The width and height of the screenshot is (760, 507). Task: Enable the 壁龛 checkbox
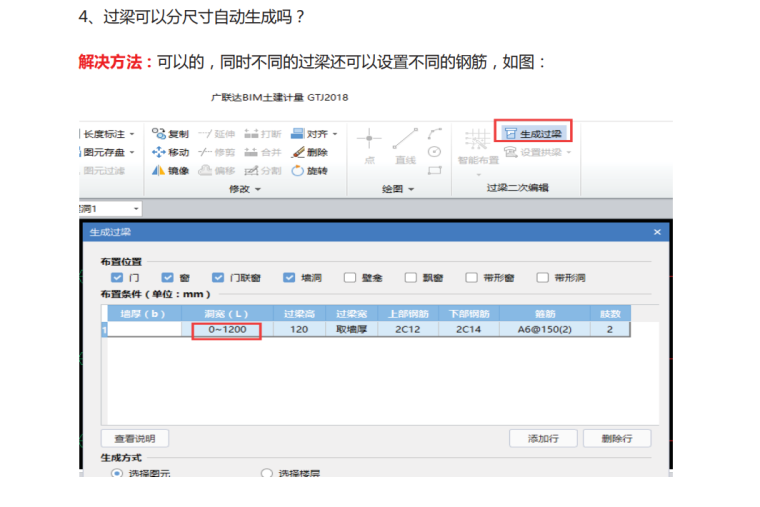[350, 277]
